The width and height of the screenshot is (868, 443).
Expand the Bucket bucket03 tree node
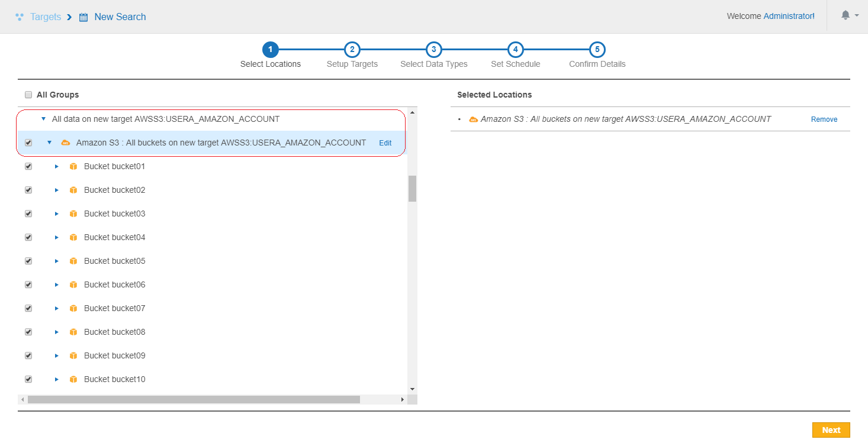[57, 214]
